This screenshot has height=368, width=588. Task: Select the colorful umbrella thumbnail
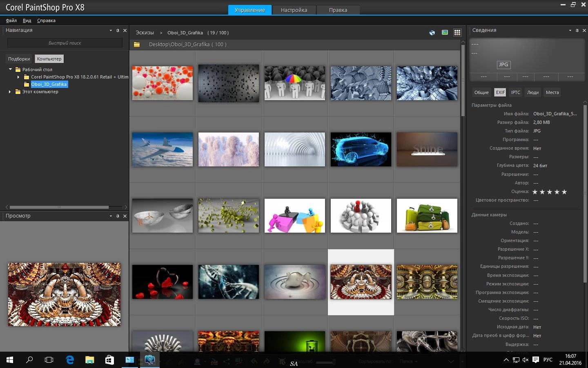295,83
